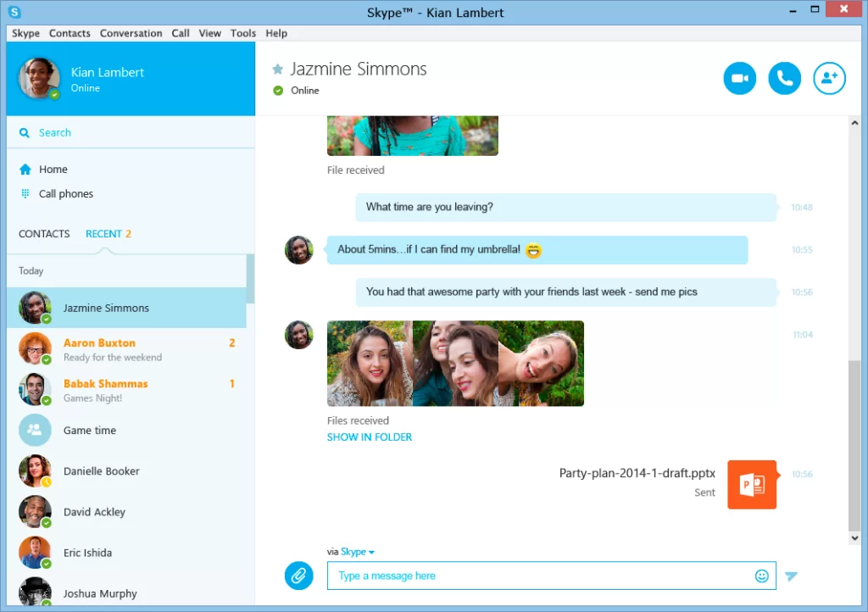This screenshot has width=868, height=612.
Task: Open the received group photo thumbnail
Action: pyautogui.click(x=455, y=363)
